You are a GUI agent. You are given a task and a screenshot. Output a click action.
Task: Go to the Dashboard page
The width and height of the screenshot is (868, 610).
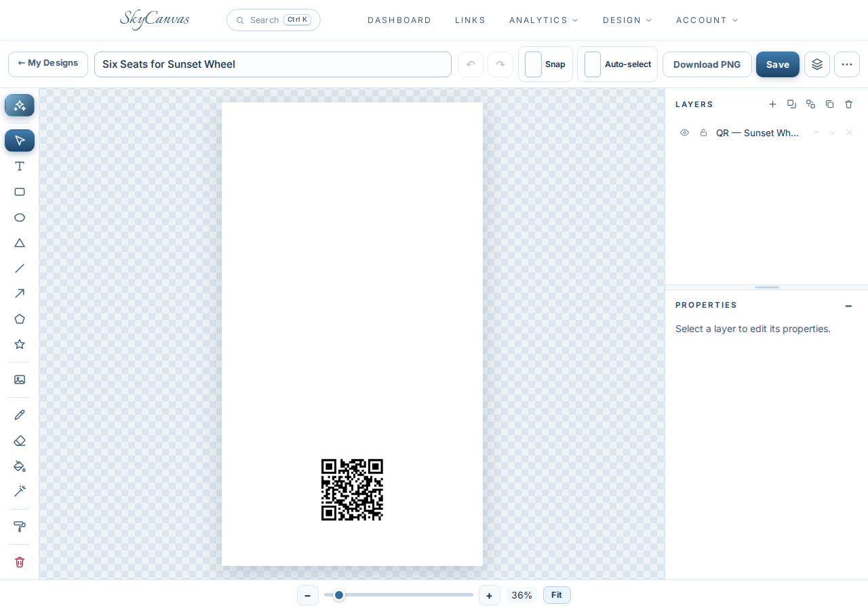(x=399, y=20)
